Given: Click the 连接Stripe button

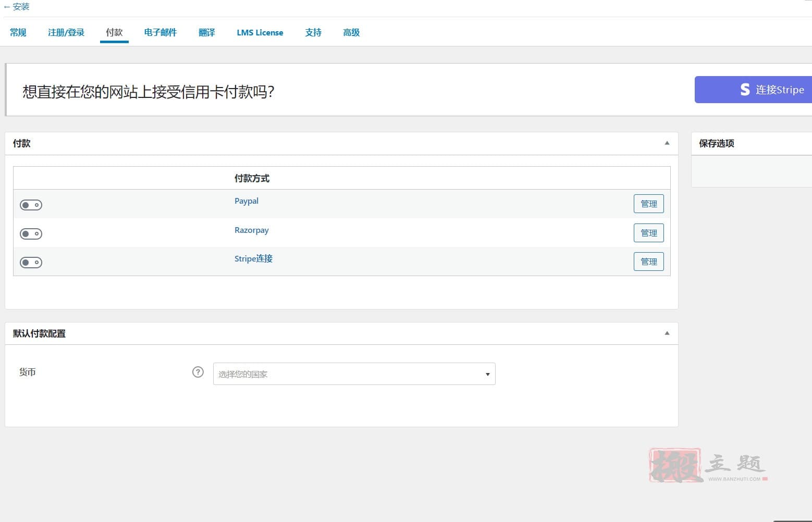Looking at the screenshot, I should click(x=753, y=90).
